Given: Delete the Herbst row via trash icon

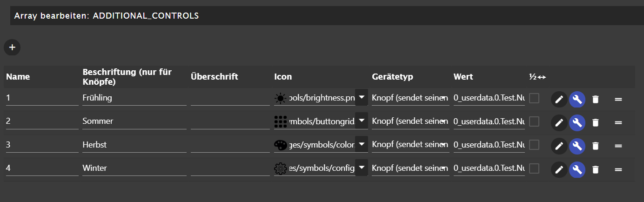Looking at the screenshot, I should tap(595, 146).
